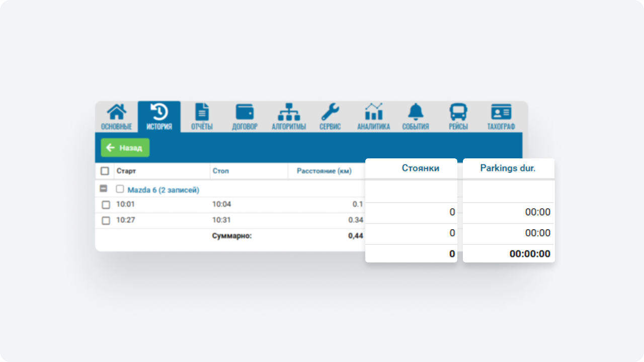This screenshot has height=362, width=644.
Task: Check the 10:01 trip row checkbox
Action: coord(106,205)
